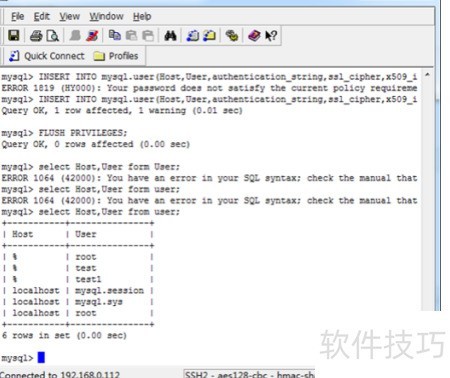The image size is (450, 378).
Task: Click the Help book icon
Action: (254, 36)
